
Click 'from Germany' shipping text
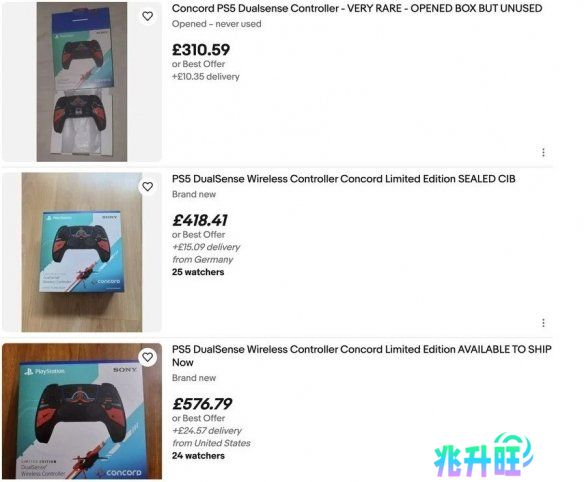pos(202,260)
